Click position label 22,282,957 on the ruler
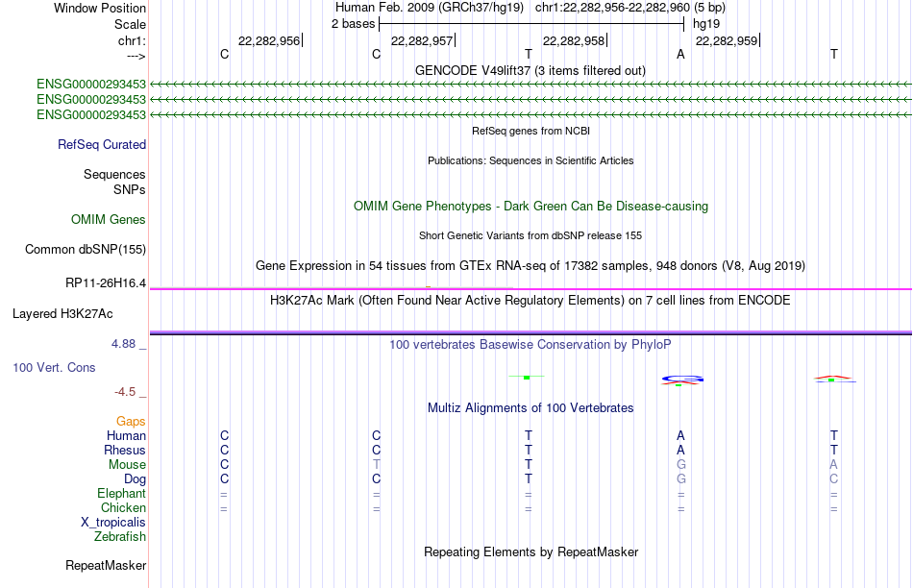Screen dimensions: 913x588 pyautogui.click(x=422, y=40)
